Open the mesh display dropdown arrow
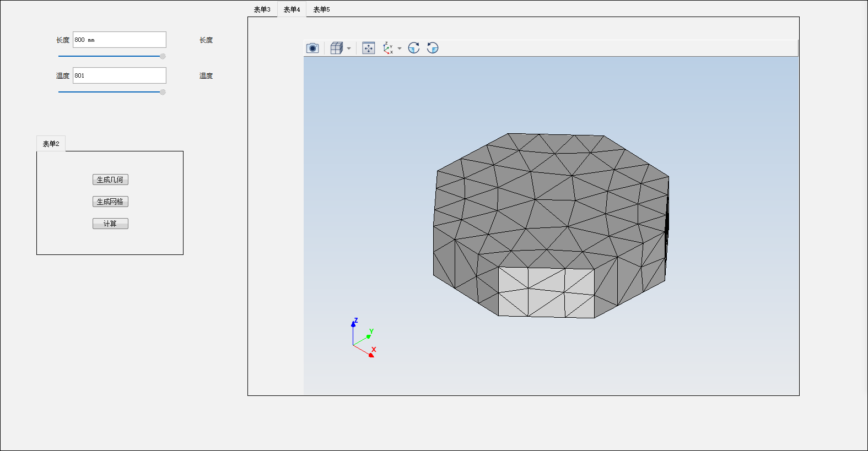Image resolution: width=868 pixels, height=451 pixels. (x=349, y=48)
